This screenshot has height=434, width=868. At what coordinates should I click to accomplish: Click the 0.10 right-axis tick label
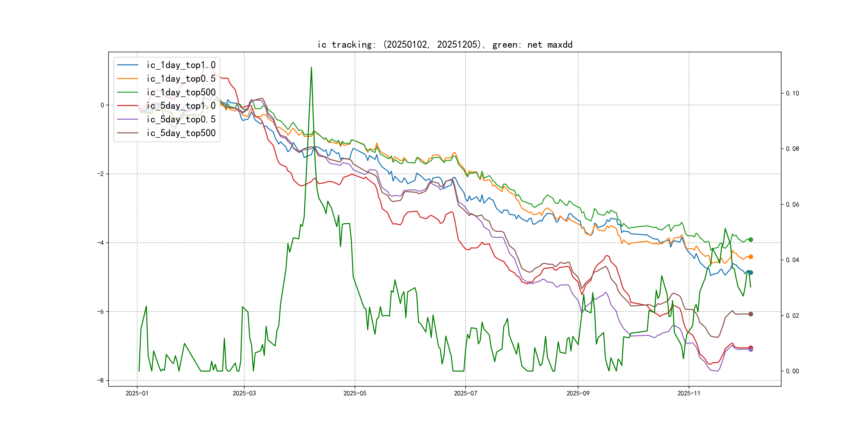click(x=792, y=93)
